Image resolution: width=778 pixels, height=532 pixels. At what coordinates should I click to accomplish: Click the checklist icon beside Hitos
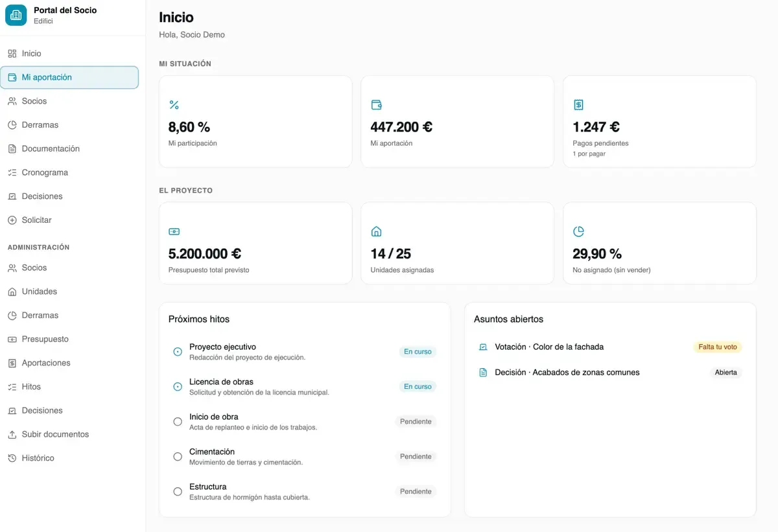point(12,387)
